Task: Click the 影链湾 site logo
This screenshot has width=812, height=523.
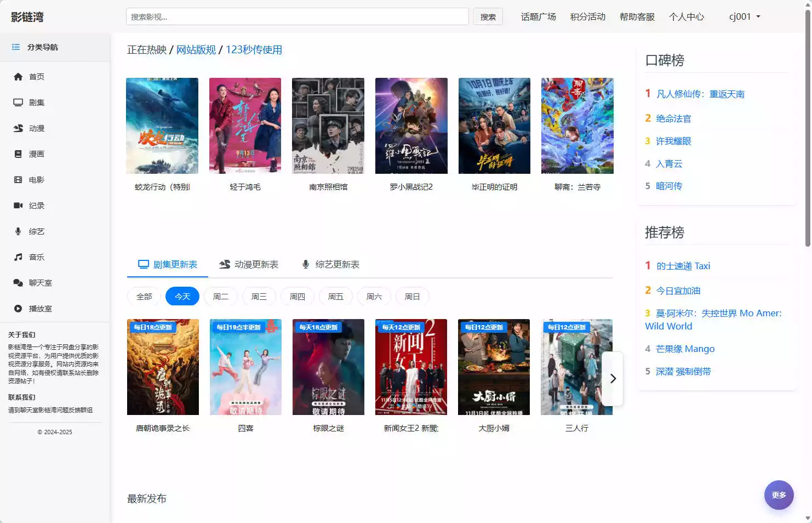Action: point(27,17)
